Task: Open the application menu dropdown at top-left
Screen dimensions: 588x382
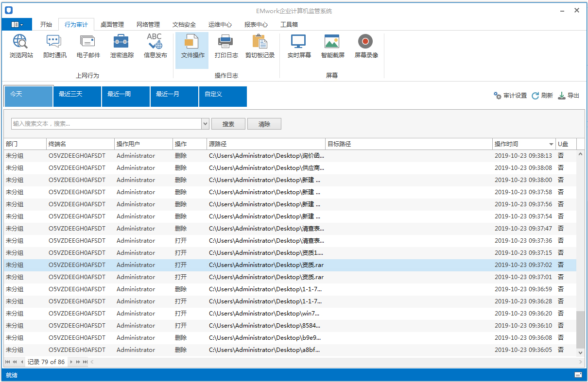Action: [x=17, y=24]
